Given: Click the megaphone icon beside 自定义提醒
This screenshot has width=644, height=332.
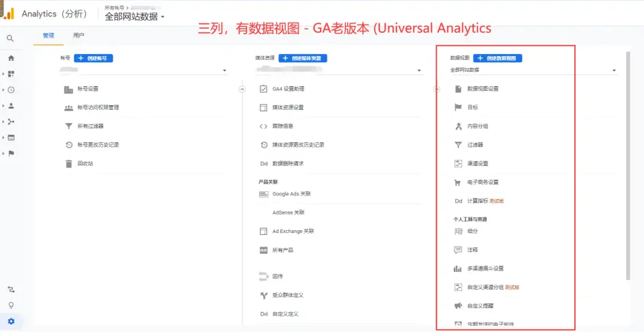Looking at the screenshot, I should [458, 306].
